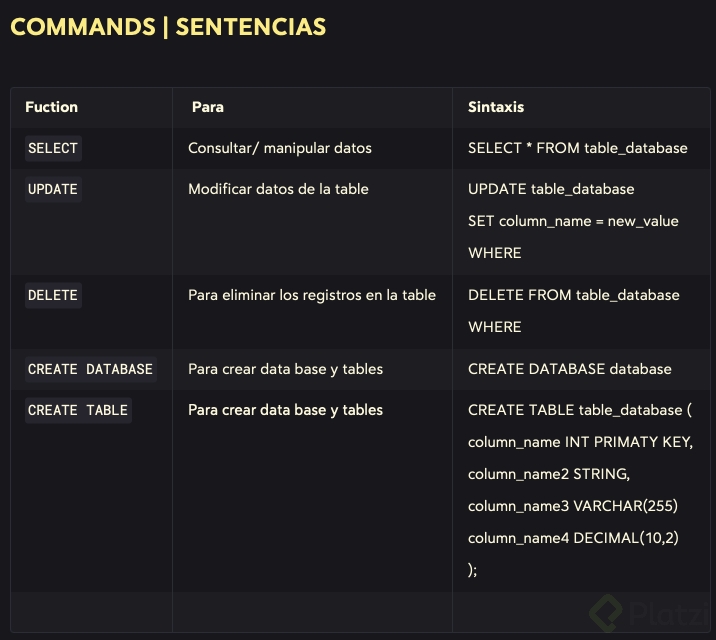Viewport: 716px width, 640px height.
Task: Click the column_name3 VARCHAR(255) line
Action: click(x=573, y=506)
